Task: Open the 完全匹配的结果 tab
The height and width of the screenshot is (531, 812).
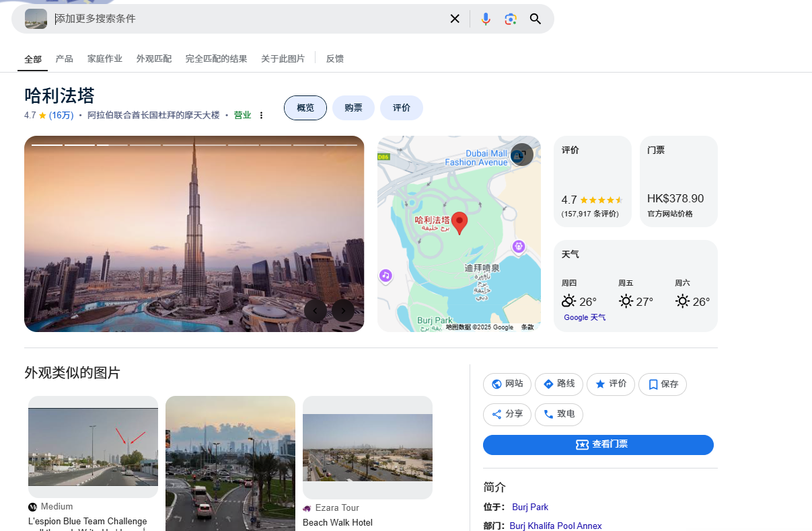Action: (x=217, y=58)
